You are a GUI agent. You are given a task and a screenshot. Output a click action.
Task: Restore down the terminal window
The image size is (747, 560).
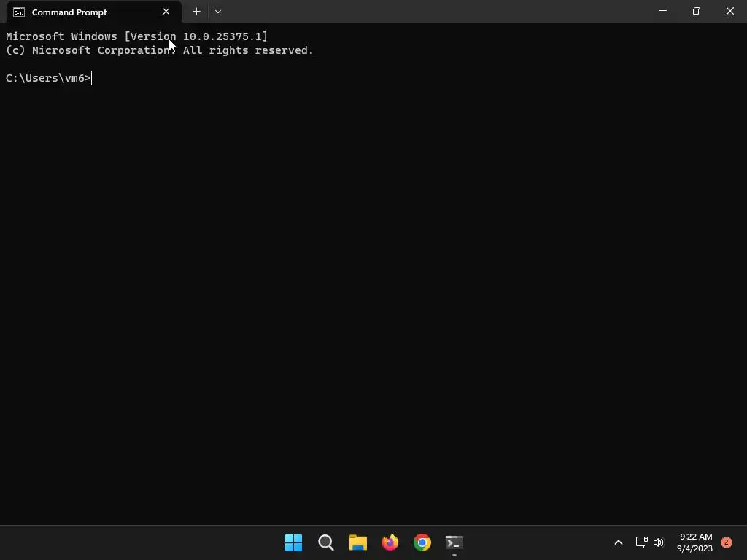click(696, 11)
